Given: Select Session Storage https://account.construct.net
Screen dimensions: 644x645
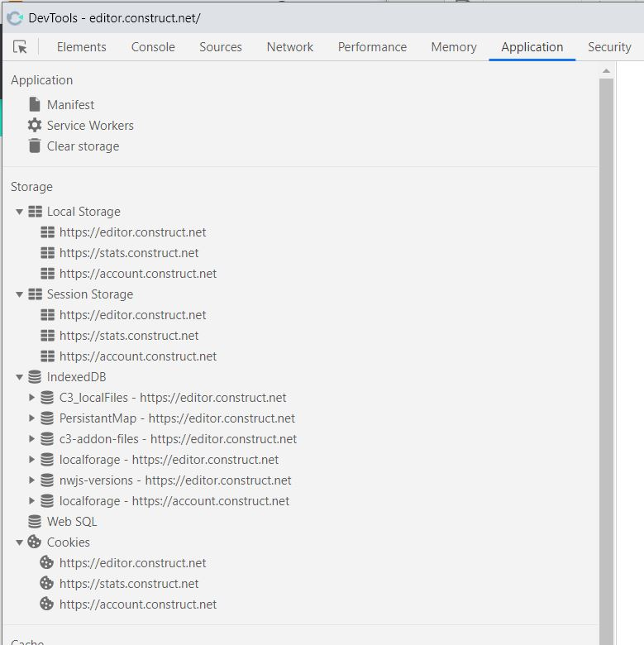Looking at the screenshot, I should [x=138, y=356].
